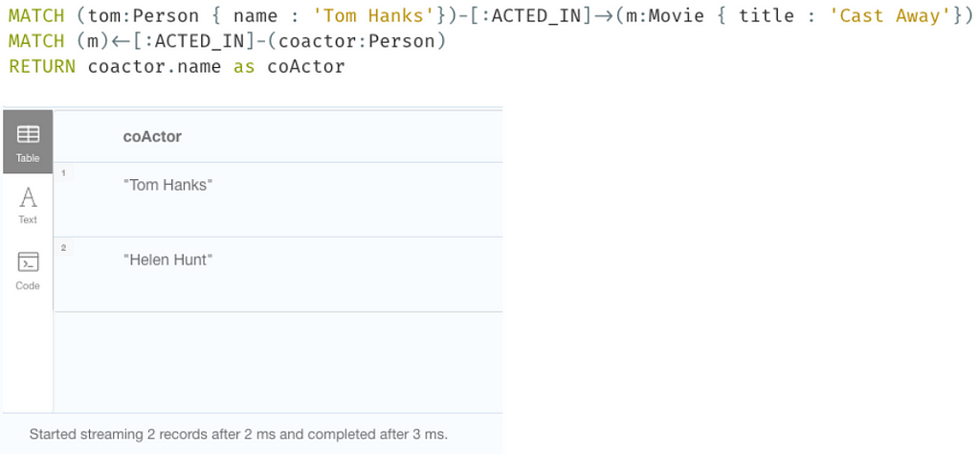Click the empty area below the result rows
Screen dimensions: 980x454
click(x=278, y=362)
